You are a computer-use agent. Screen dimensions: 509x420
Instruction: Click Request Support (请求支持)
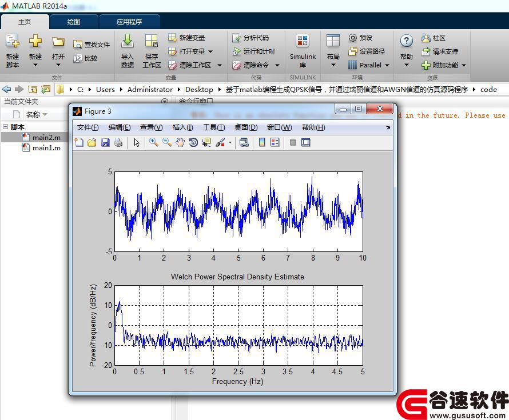pos(440,51)
